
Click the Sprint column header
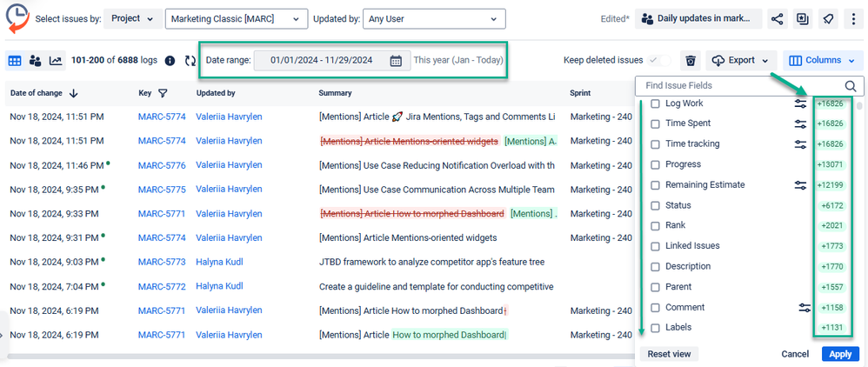[580, 94]
